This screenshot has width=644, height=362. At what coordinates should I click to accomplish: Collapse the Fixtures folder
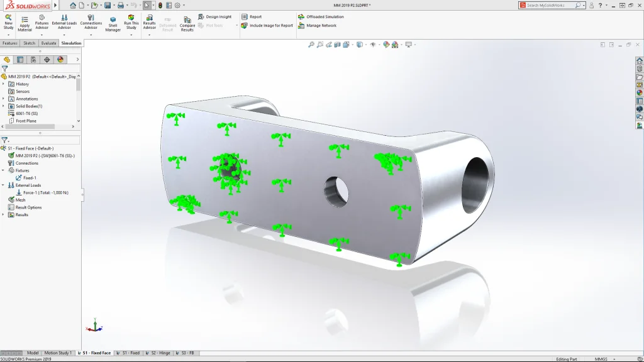tap(3, 170)
